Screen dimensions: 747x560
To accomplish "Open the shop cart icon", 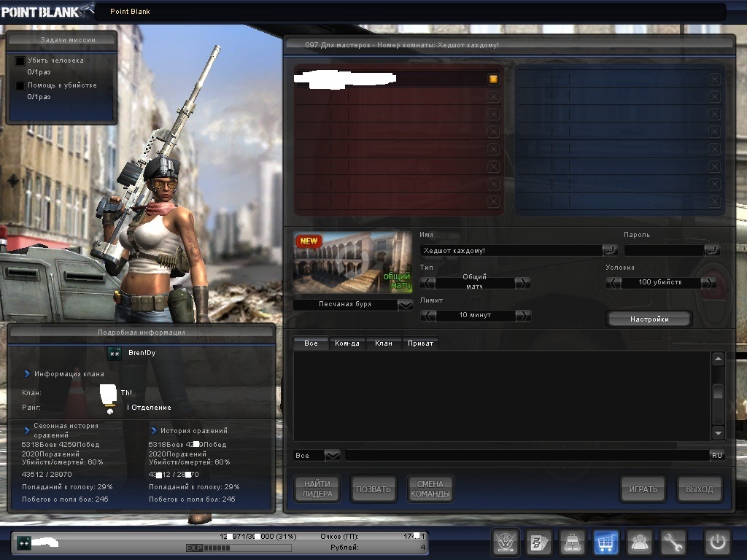I will click(605, 542).
